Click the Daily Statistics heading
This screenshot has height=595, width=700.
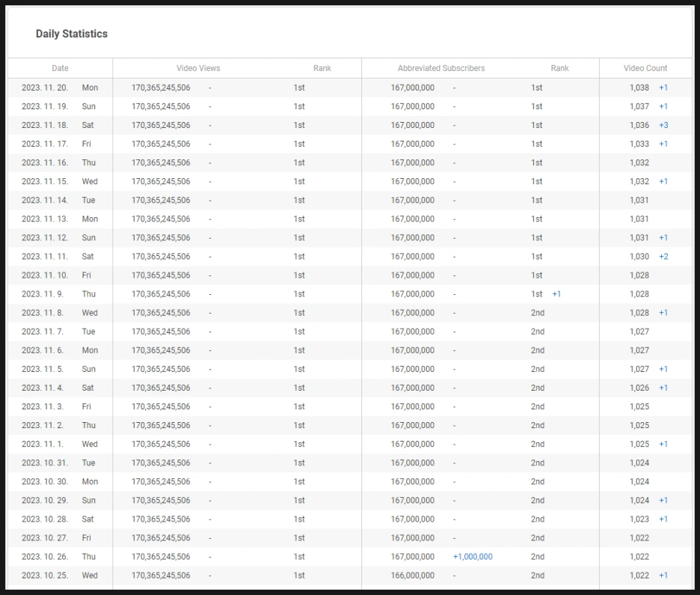click(72, 34)
